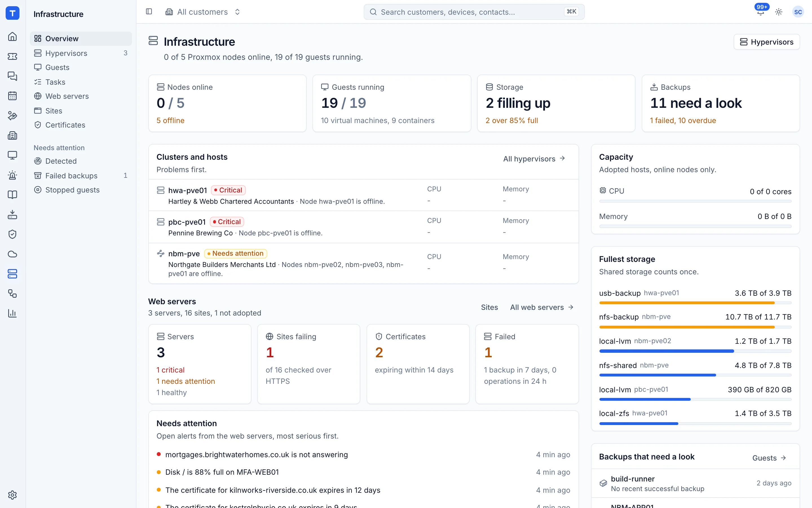Open the Failed web server backups card
The height and width of the screenshot is (508, 812).
[x=527, y=364]
